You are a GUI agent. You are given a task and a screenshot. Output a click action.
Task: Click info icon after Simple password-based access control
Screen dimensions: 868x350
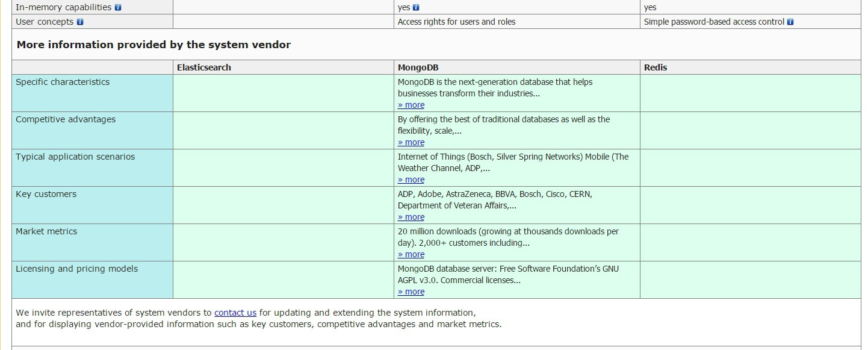(x=790, y=22)
